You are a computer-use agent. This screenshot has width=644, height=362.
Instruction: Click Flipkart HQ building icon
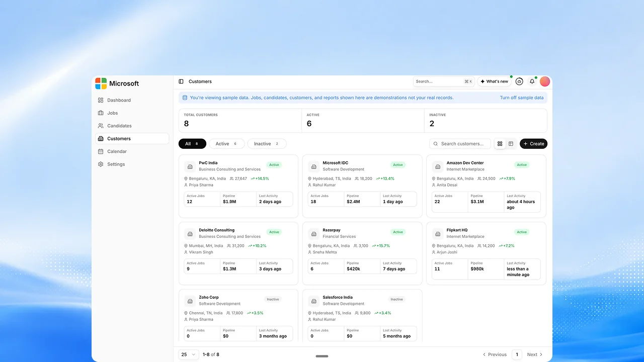438,234
